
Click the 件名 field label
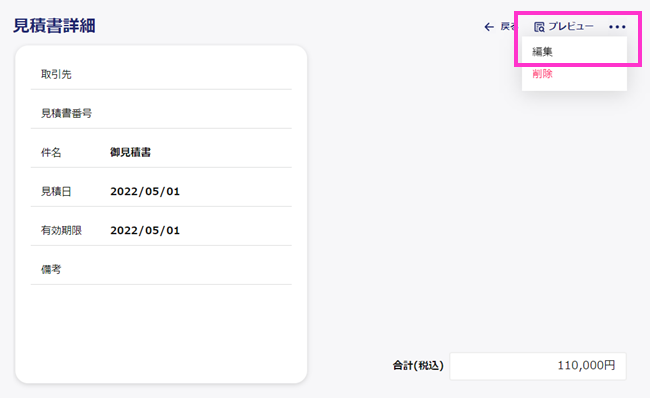pyautogui.click(x=51, y=152)
